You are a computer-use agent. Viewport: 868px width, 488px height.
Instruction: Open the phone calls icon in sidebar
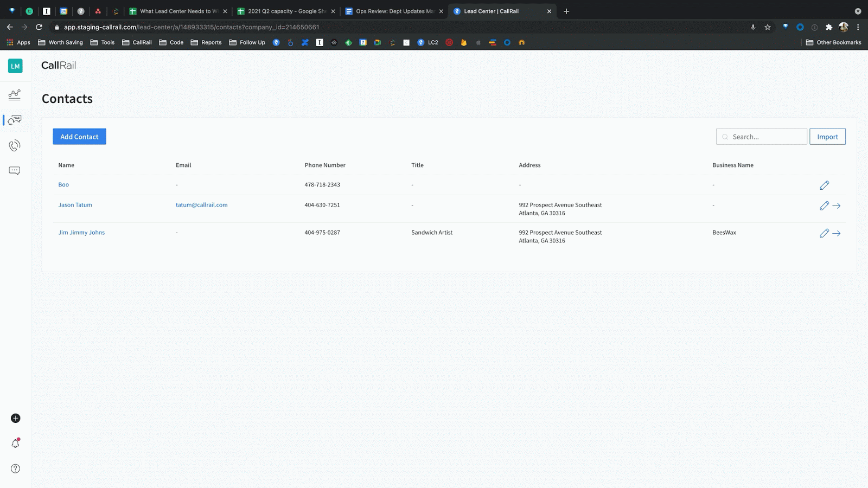pos(15,145)
